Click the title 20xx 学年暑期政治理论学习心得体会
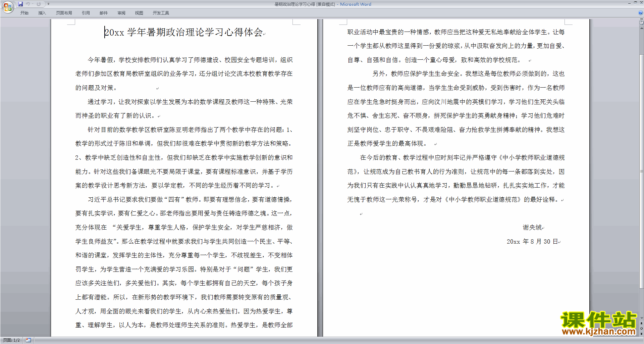Image resolution: width=644 pixels, height=344 pixels. pos(183,32)
